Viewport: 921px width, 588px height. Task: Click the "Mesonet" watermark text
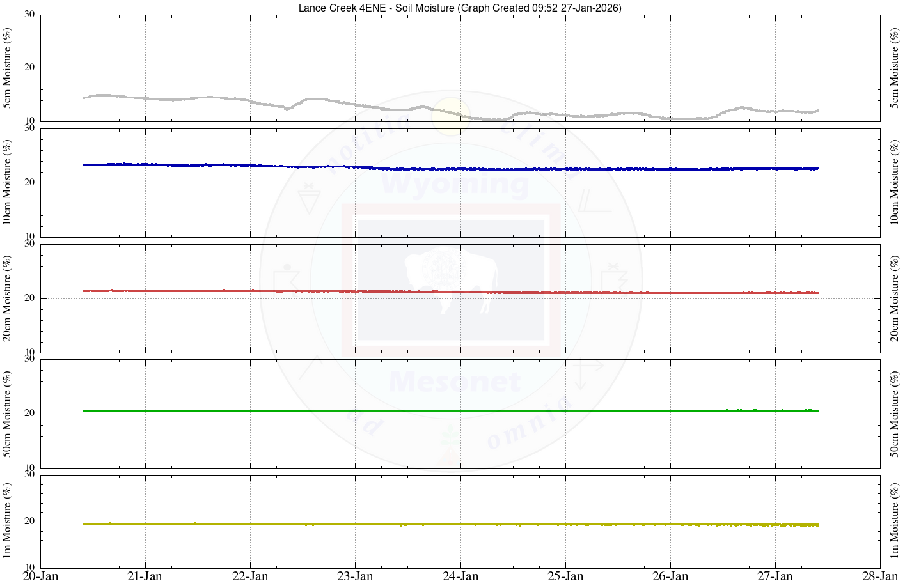click(x=454, y=382)
